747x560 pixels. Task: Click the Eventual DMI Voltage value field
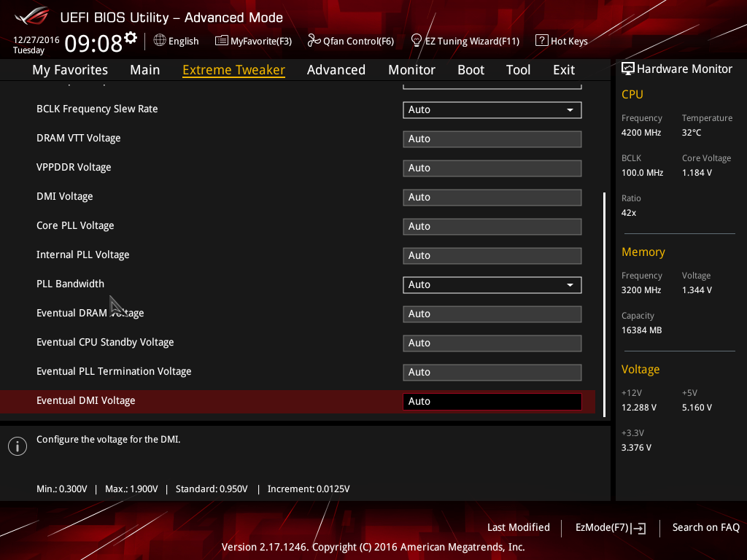[492, 402]
